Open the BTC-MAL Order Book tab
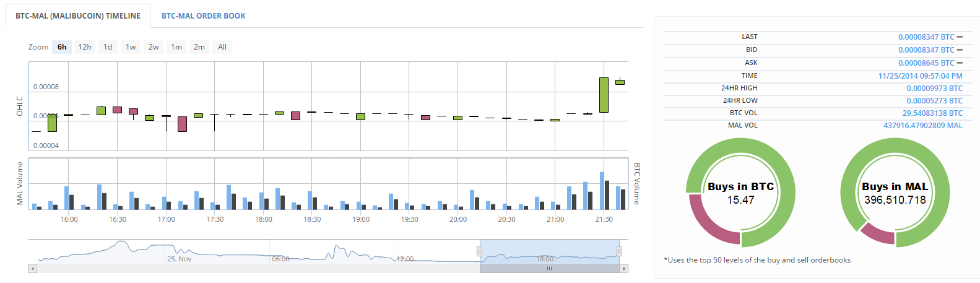Image resolution: width=980 pixels, height=283 pixels. [x=203, y=15]
